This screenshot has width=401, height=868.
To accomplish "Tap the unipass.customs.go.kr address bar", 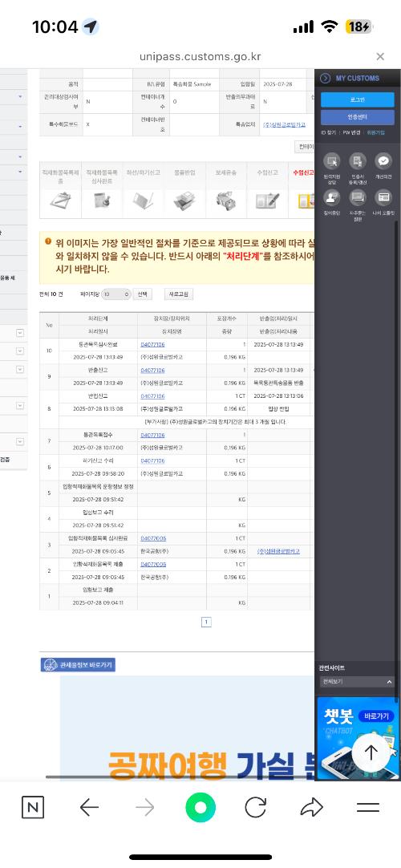I will (x=200, y=56).
